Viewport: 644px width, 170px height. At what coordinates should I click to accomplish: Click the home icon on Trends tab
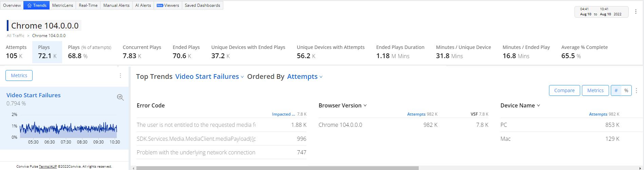[30, 5]
